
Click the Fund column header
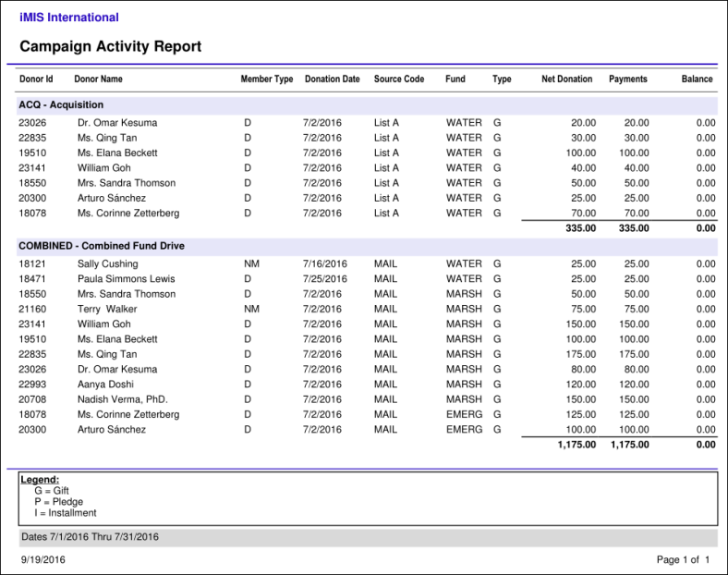(x=455, y=79)
